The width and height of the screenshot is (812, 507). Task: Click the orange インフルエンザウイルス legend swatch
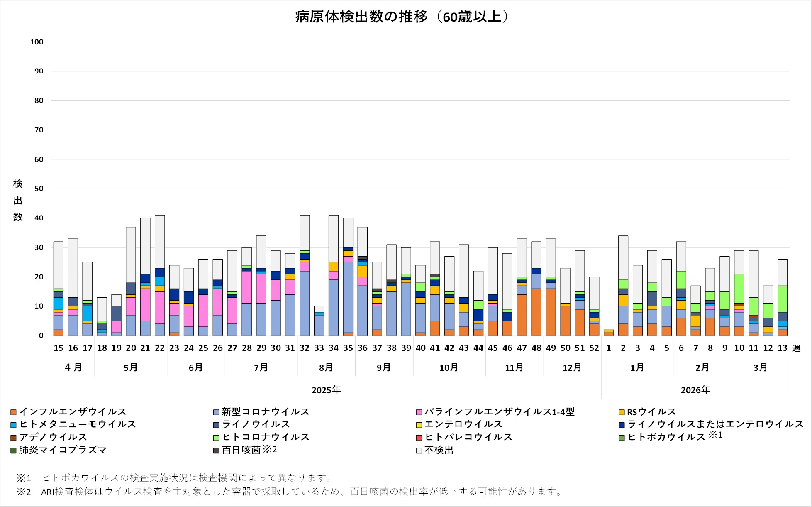(13, 412)
